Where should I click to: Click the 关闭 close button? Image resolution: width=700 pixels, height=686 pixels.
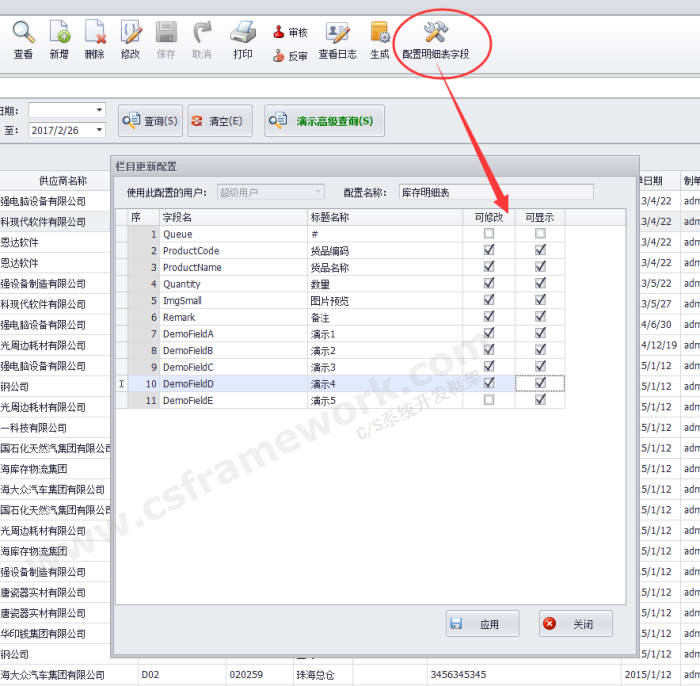(x=575, y=624)
